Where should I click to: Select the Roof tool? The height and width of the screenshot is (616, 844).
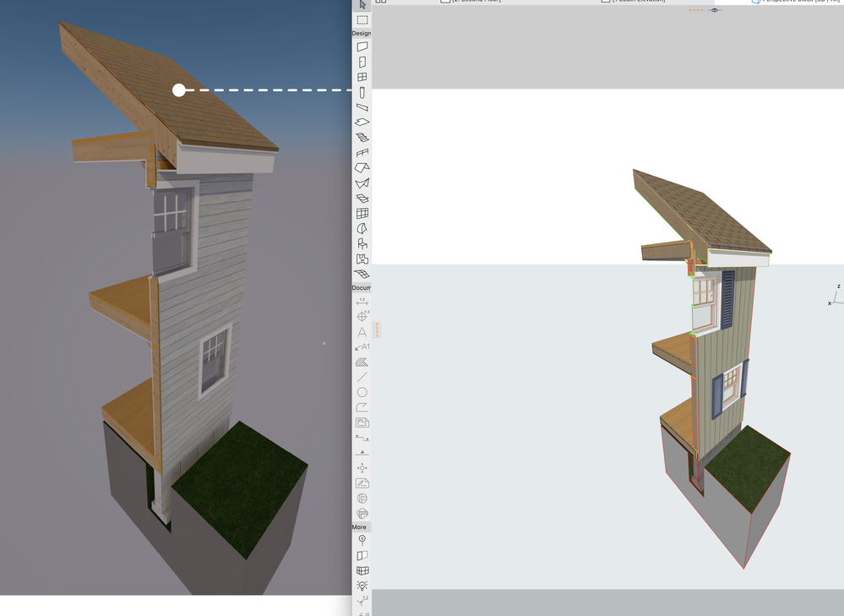pyautogui.click(x=362, y=168)
